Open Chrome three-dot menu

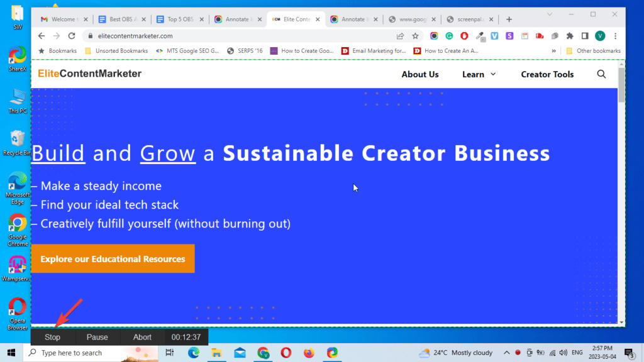pyautogui.click(x=615, y=36)
